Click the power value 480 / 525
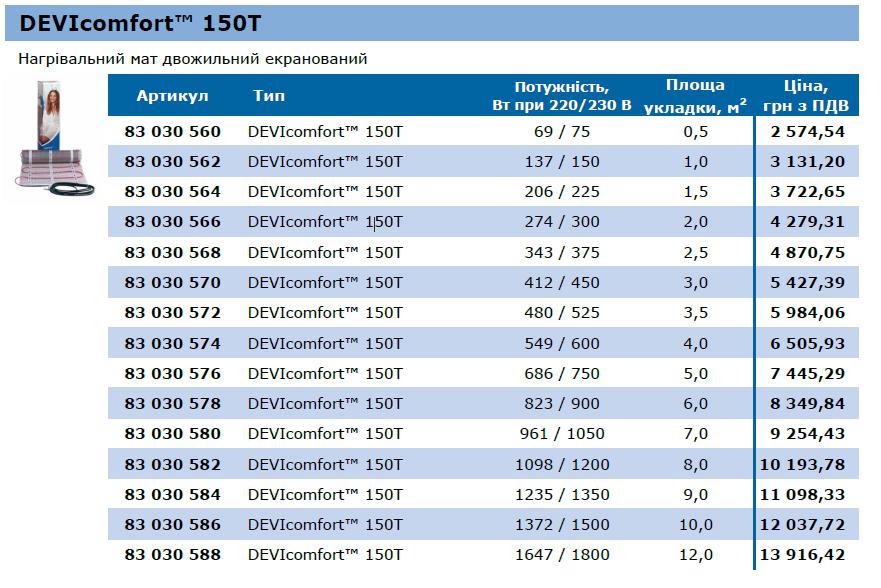 click(562, 313)
